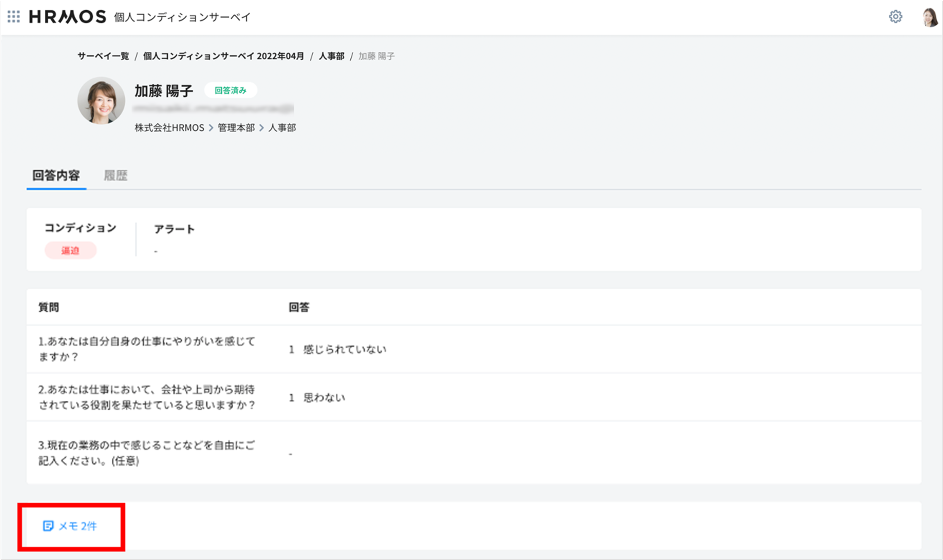Image resolution: width=943 pixels, height=560 pixels.
Task: Click the 逼迫 condition badge
Action: tap(71, 250)
